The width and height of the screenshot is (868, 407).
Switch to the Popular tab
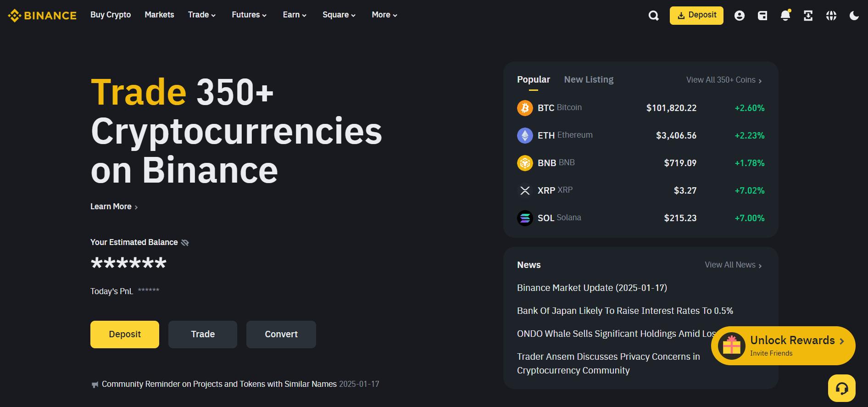tap(533, 80)
